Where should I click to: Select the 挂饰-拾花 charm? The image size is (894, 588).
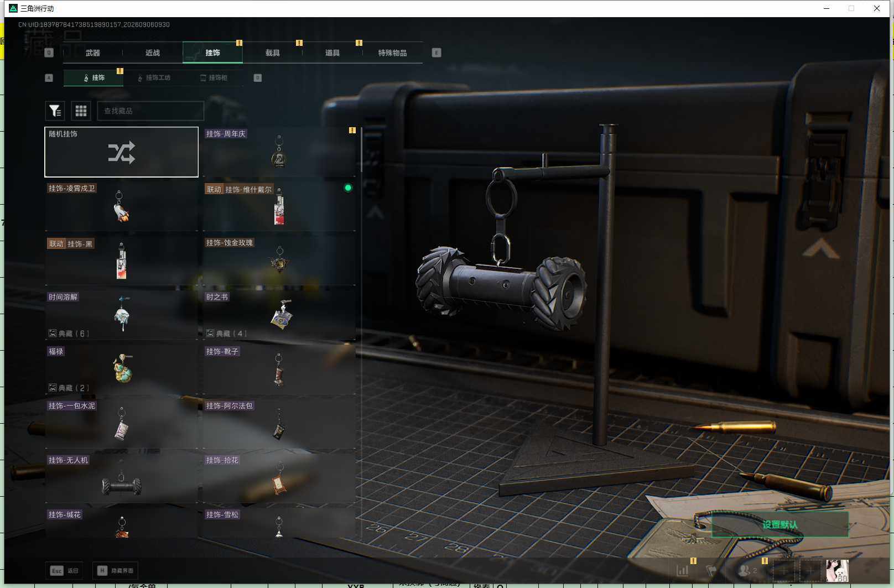click(x=279, y=478)
